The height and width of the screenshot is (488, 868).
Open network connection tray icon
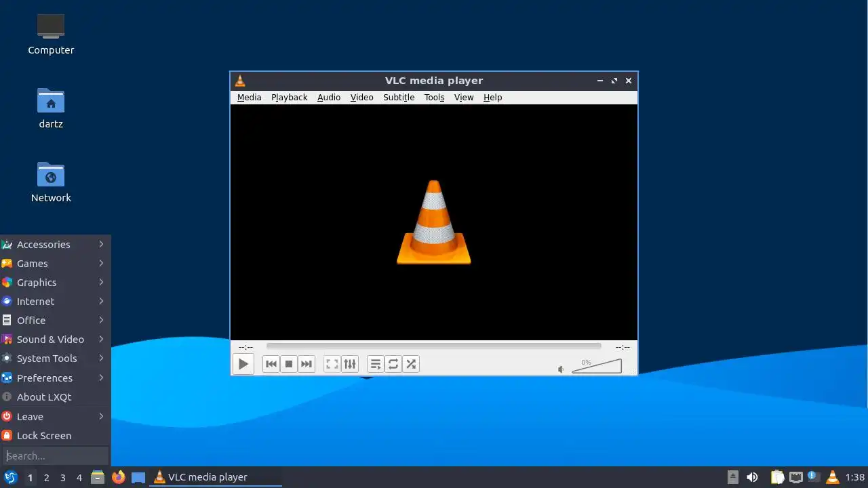pos(795,477)
